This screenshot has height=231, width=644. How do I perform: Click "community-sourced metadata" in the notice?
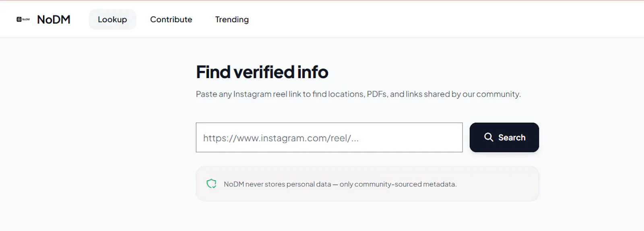405,184
